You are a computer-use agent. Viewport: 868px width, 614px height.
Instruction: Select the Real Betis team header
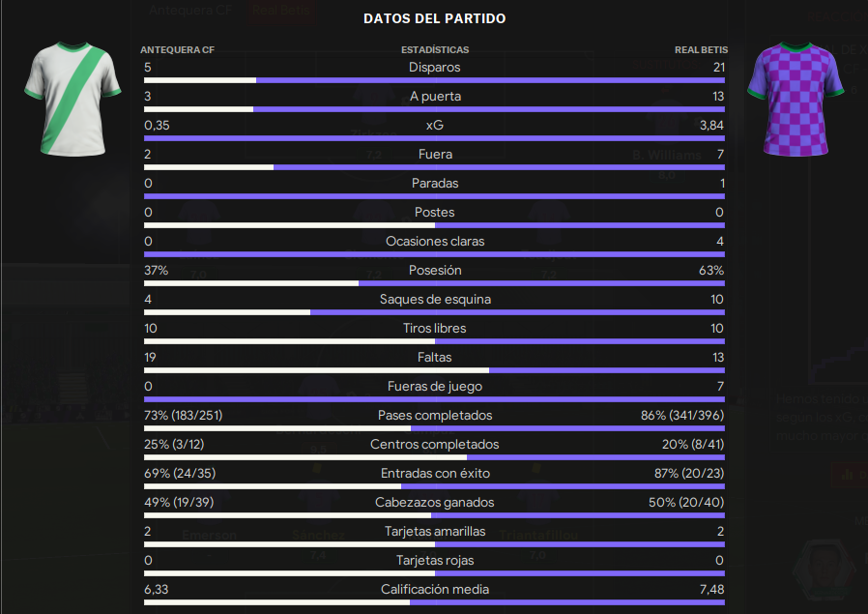[x=701, y=50]
